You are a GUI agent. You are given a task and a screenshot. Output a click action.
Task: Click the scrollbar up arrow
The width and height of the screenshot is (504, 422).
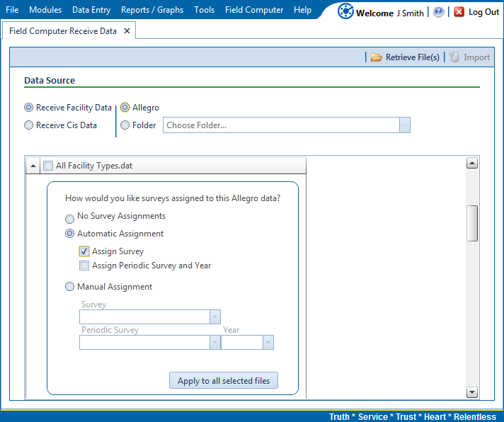coord(472,164)
